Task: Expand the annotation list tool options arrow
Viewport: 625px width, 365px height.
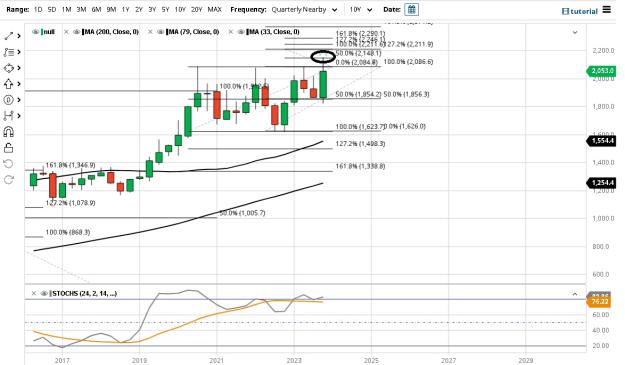Action: click(19, 52)
